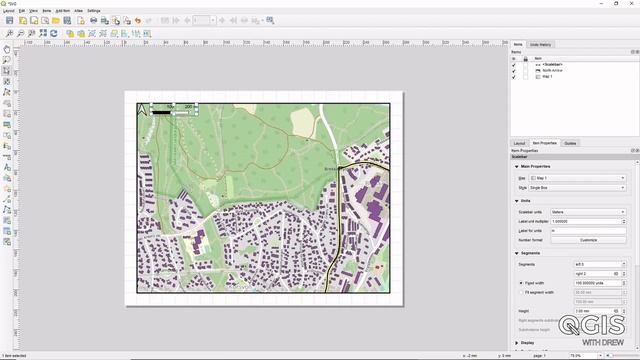
Task: Click the orange Undo arrow icon
Action: (x=138, y=20)
